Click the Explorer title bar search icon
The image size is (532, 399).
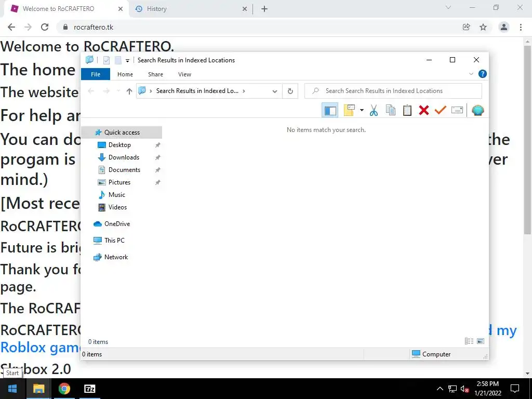point(89,60)
